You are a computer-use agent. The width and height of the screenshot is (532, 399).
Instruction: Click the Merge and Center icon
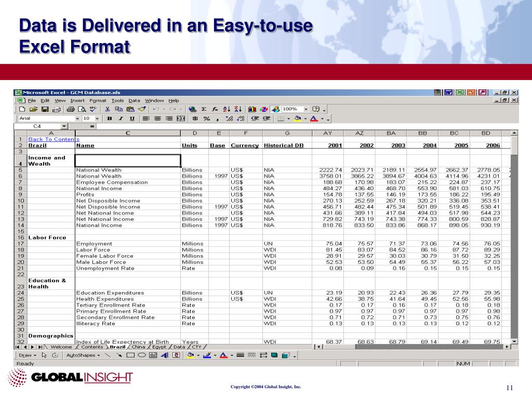181,118
